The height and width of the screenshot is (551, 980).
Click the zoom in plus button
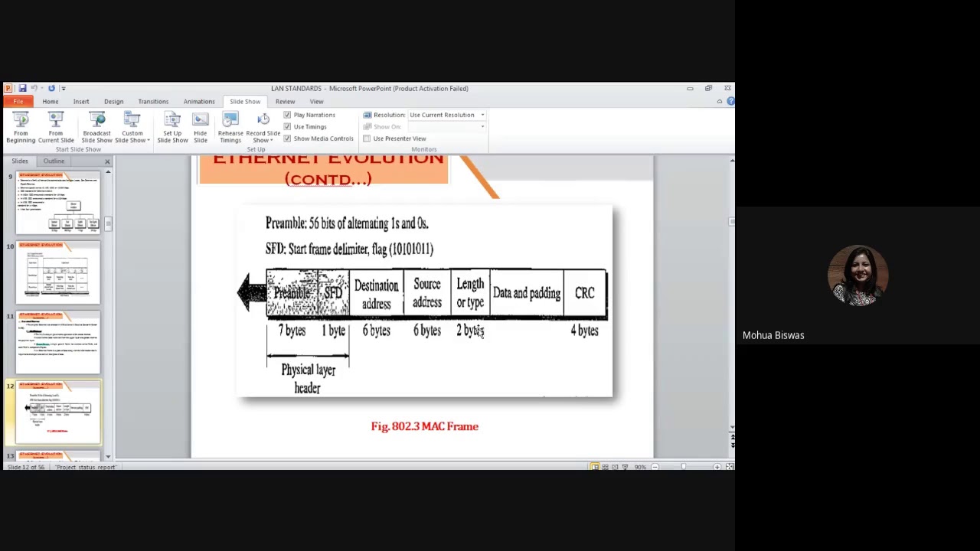click(x=717, y=467)
